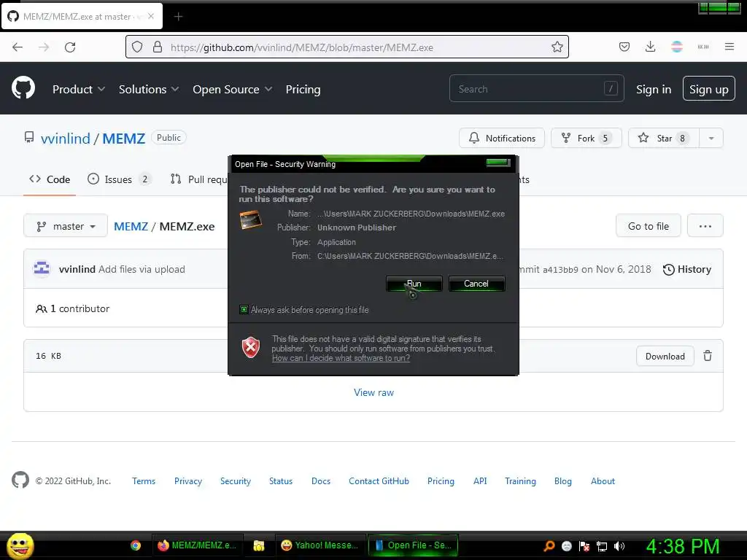This screenshot has width=747, height=560.
Task: Switch to MEMZ/MEMZ.exe Firefox taskbar item
Action: pyautogui.click(x=197, y=545)
